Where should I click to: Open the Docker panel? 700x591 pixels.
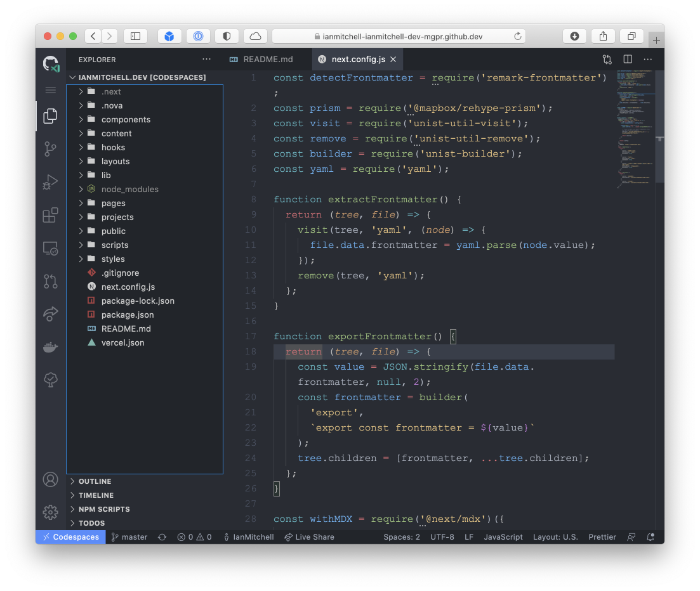(50, 347)
